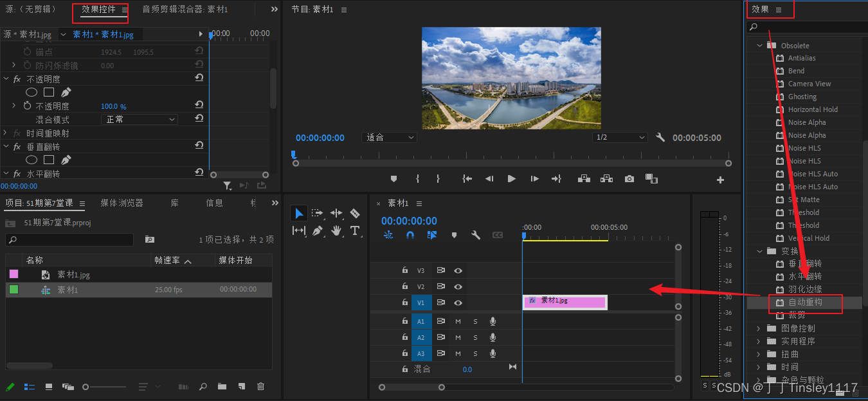
Task: Click the Lift button in Program monitor
Action: point(584,179)
